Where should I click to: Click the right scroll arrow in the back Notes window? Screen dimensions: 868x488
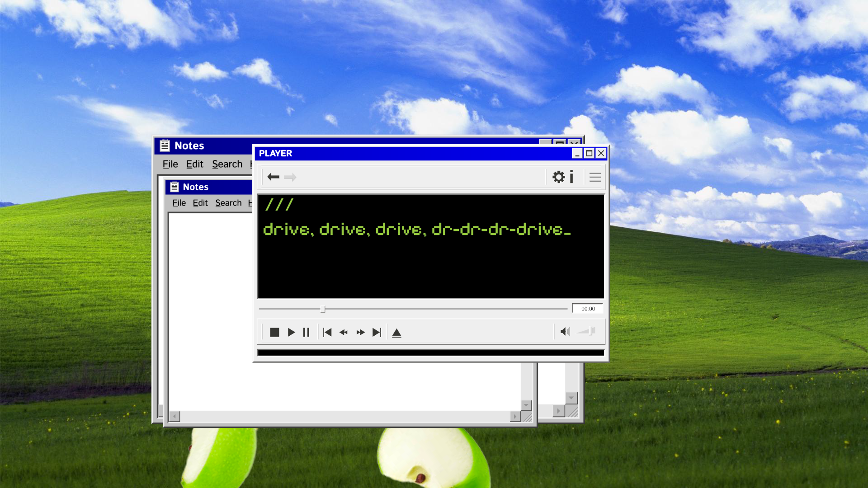(x=559, y=411)
